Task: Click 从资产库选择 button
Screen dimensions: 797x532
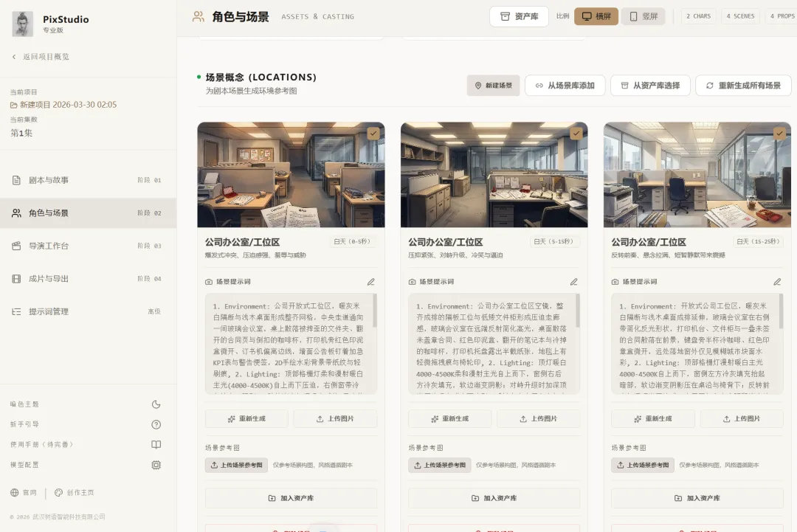Action: click(650, 86)
